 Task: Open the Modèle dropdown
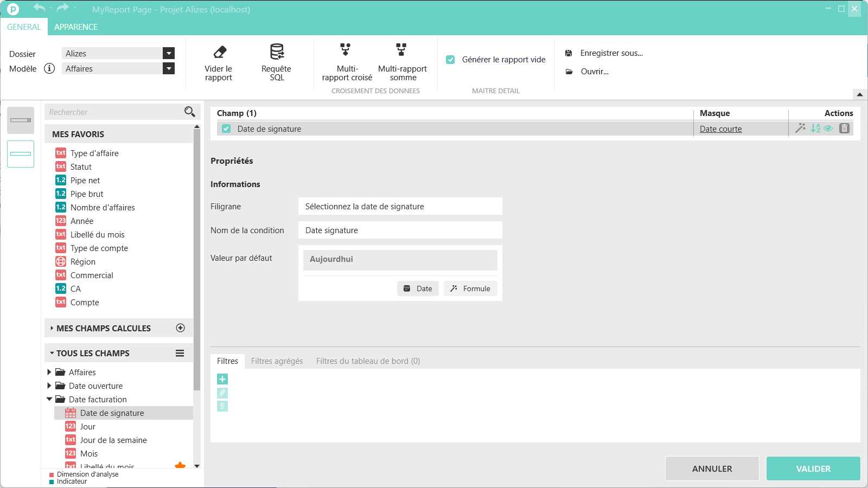click(169, 68)
